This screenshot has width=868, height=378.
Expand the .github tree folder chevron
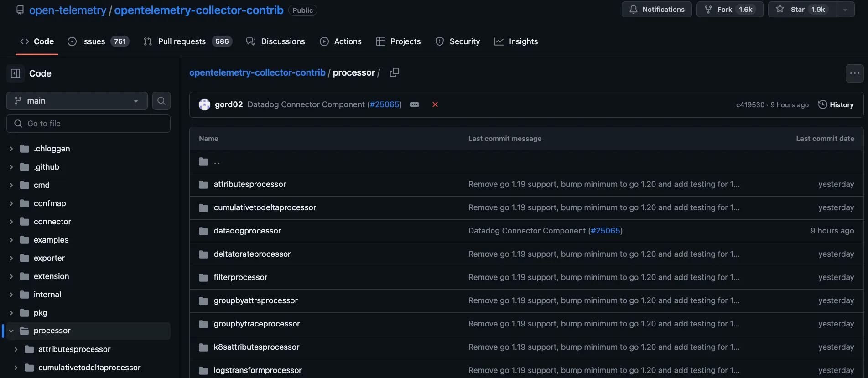tap(11, 167)
